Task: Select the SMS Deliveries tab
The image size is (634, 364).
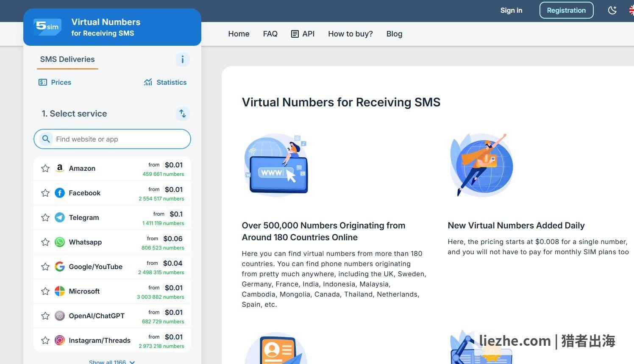Action: point(67,59)
